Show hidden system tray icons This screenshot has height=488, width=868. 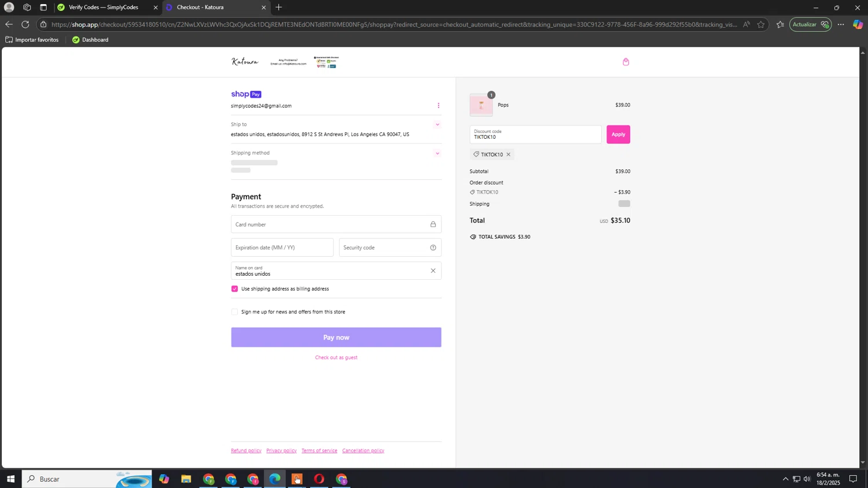pos(785,479)
